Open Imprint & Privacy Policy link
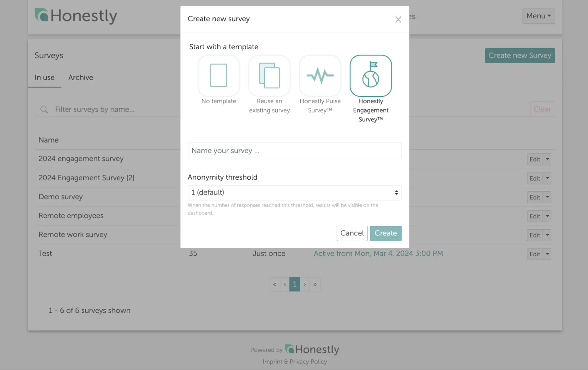The height and width of the screenshot is (370, 588). (294, 361)
